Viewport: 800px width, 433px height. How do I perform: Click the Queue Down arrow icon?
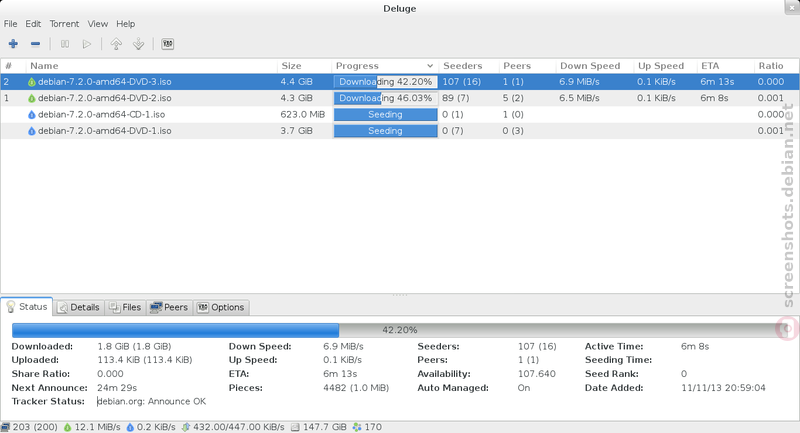(138, 44)
